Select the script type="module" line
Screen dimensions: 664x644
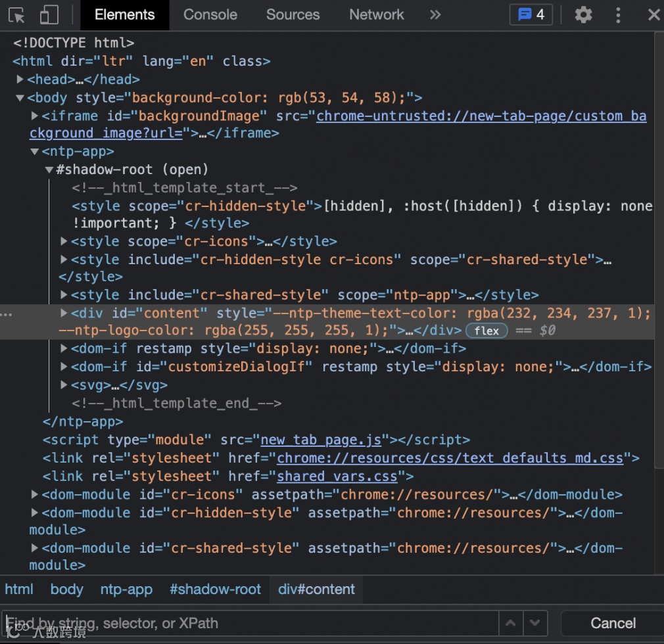pos(256,440)
